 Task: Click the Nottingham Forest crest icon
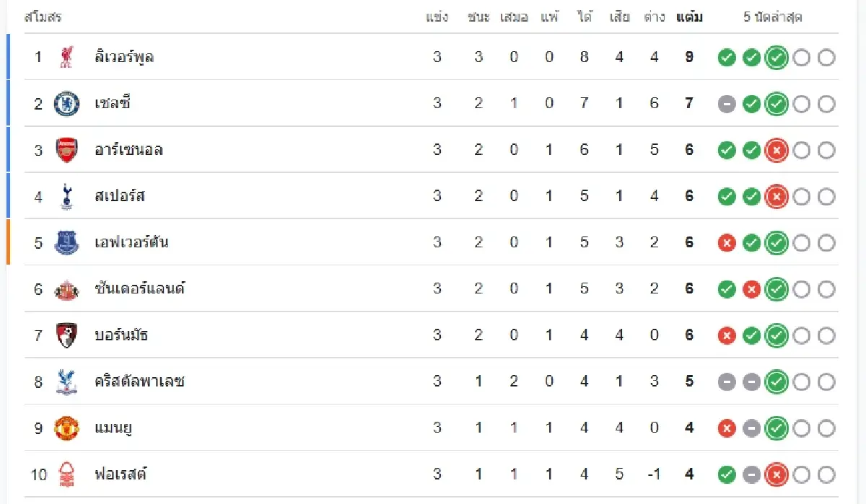(x=66, y=474)
